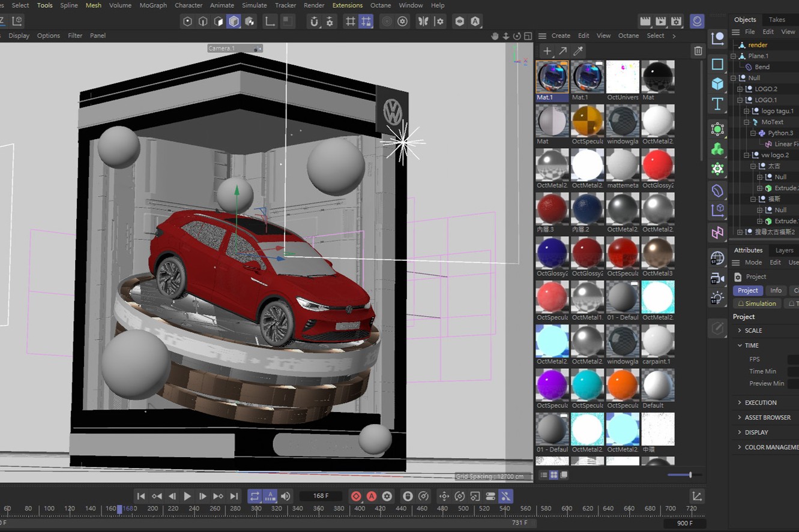Adjust the material thumbnail size slider
799x532 pixels.
tap(690, 475)
